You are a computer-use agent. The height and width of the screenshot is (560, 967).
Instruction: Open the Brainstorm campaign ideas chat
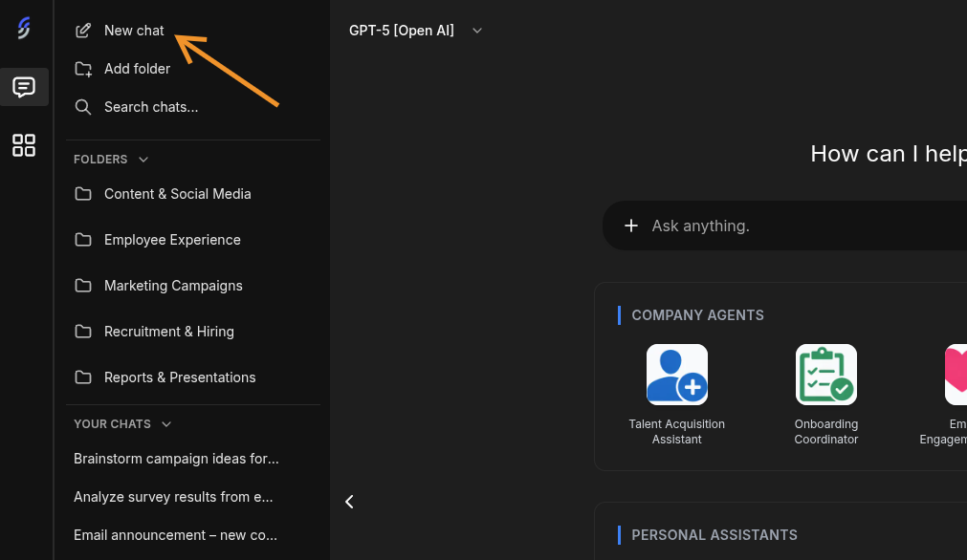[x=176, y=459]
